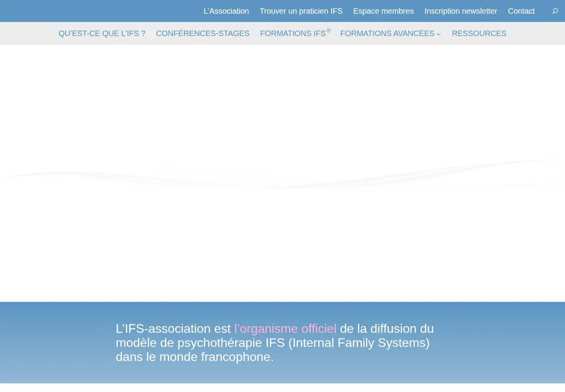The height and width of the screenshot is (392, 565).
Task: Go to Trouver un praticien IFS
Action: [x=301, y=11]
